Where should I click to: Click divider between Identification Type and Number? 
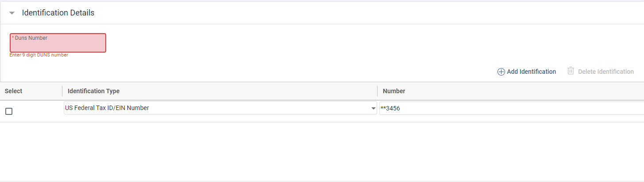click(x=378, y=91)
